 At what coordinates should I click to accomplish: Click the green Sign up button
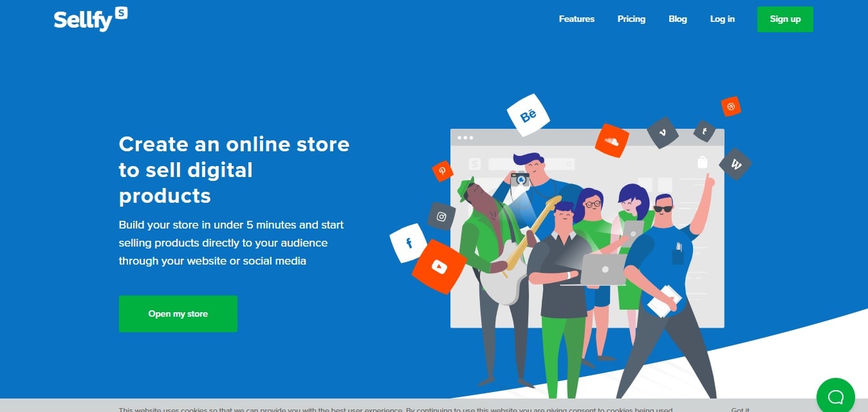[785, 19]
